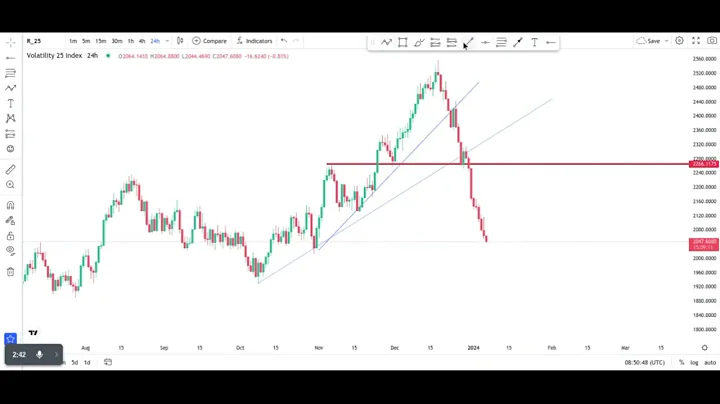This screenshot has width=720, height=404.
Task: Select the short position tool in floating toolbar
Action: coord(452,43)
